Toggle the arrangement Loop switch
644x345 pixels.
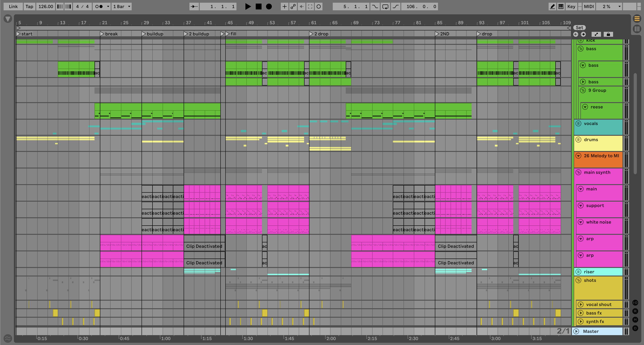point(385,6)
